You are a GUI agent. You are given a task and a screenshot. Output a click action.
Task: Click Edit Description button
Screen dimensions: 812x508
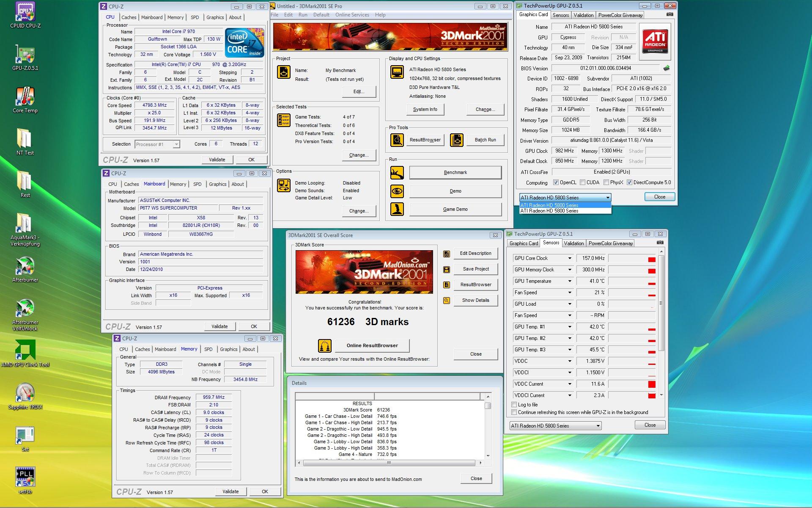pos(475,253)
